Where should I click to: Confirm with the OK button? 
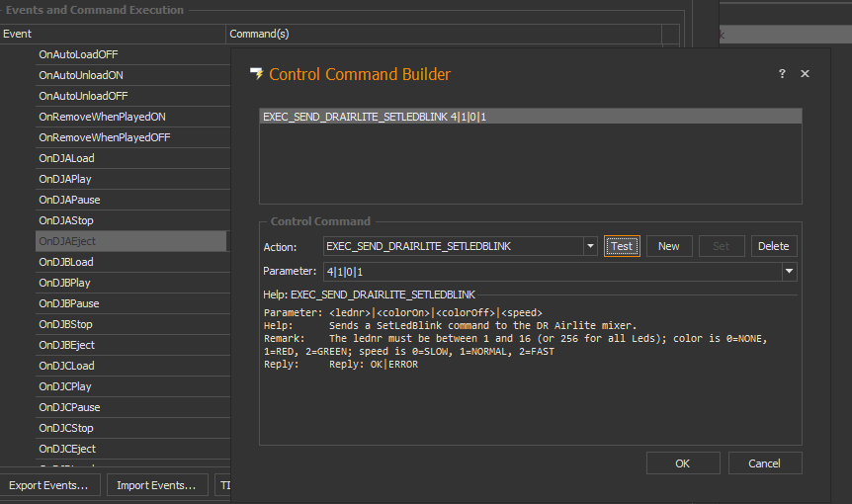pos(683,463)
